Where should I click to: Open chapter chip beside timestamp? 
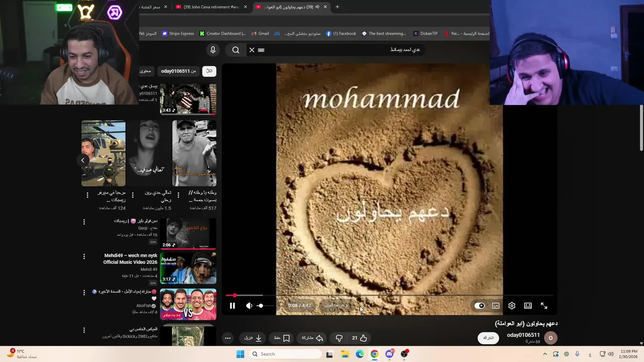(x=336, y=306)
